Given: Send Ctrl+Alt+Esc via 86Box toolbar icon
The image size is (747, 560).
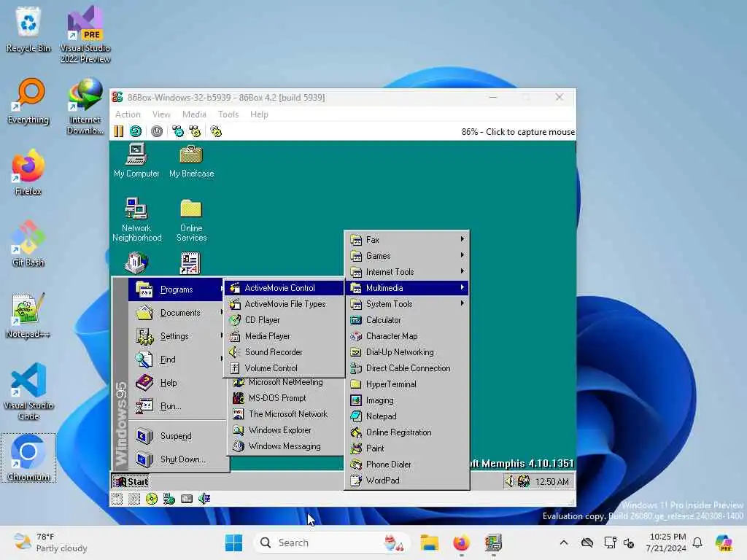Looking at the screenshot, I should [x=195, y=131].
